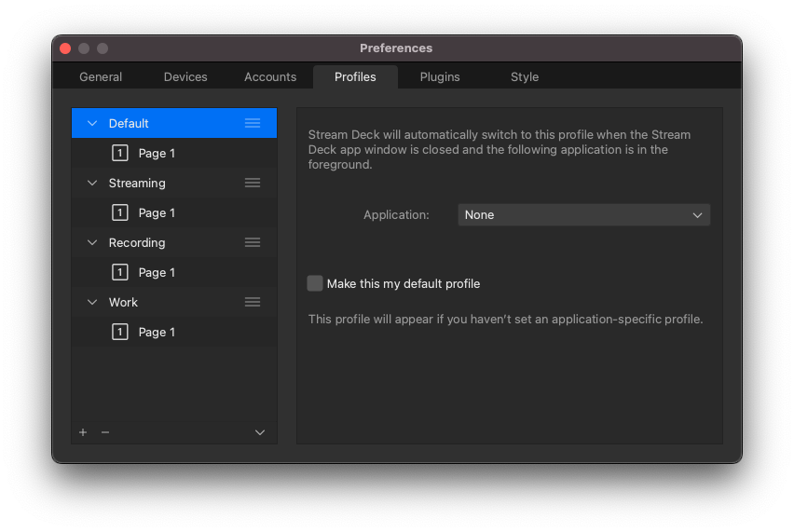Go to the Plugins tab
This screenshot has height=532, width=794.
440,77
